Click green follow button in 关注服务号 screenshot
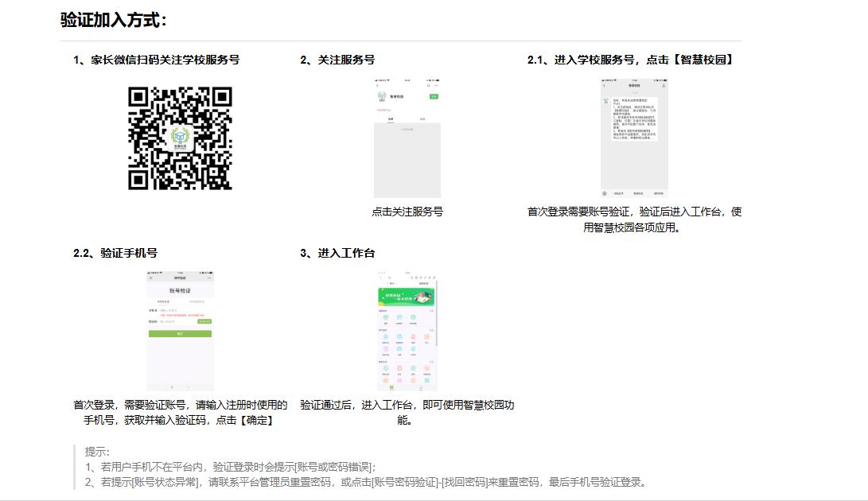The height and width of the screenshot is (501, 868). [434, 96]
